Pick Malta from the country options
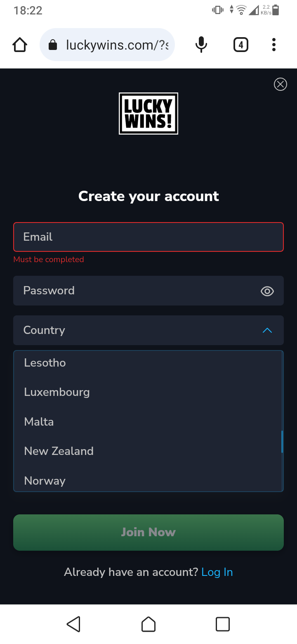 [39, 421]
